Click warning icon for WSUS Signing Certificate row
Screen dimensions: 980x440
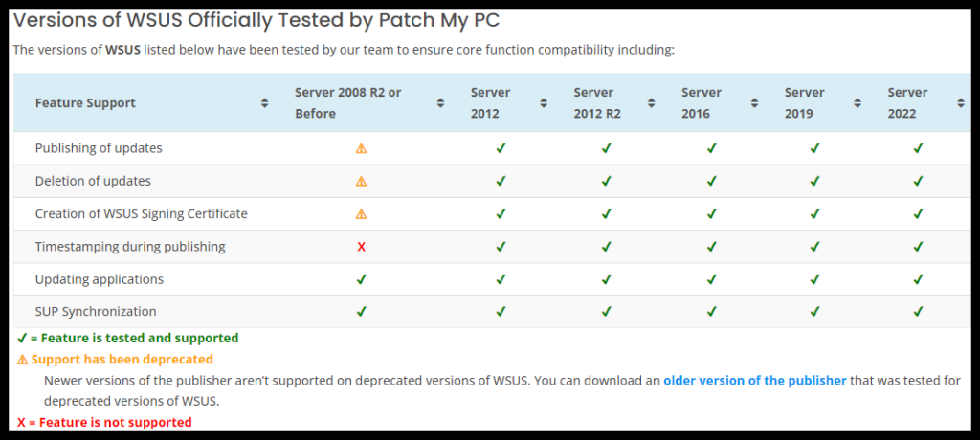361,213
